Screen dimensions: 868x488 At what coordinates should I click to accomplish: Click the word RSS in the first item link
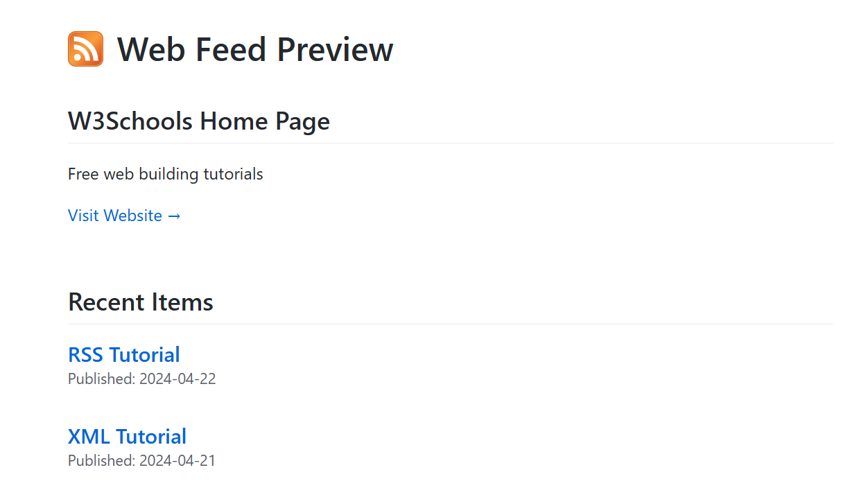[x=85, y=355]
